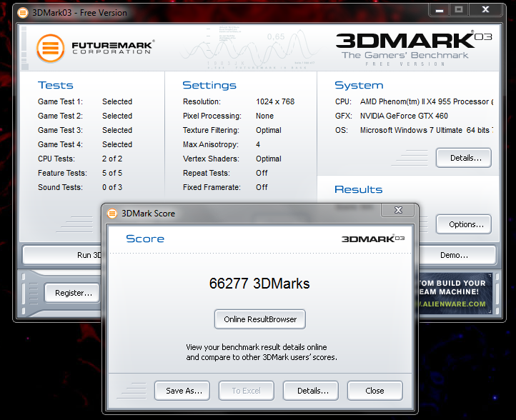Screen dimensions: 516x420
Task: Click Game Test 3 Selected value
Action: coord(117,130)
